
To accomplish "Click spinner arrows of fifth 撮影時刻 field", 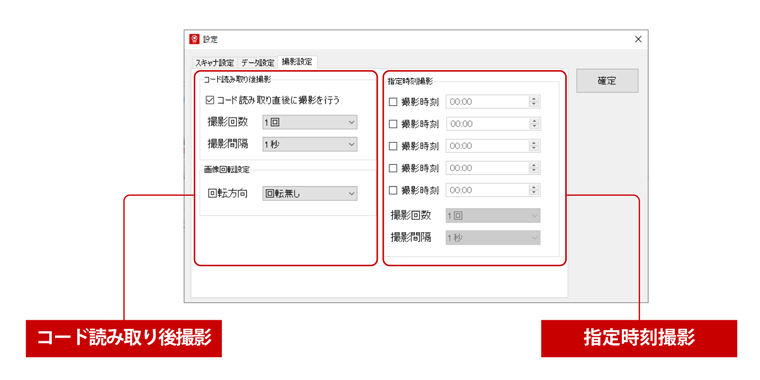I will (x=535, y=190).
